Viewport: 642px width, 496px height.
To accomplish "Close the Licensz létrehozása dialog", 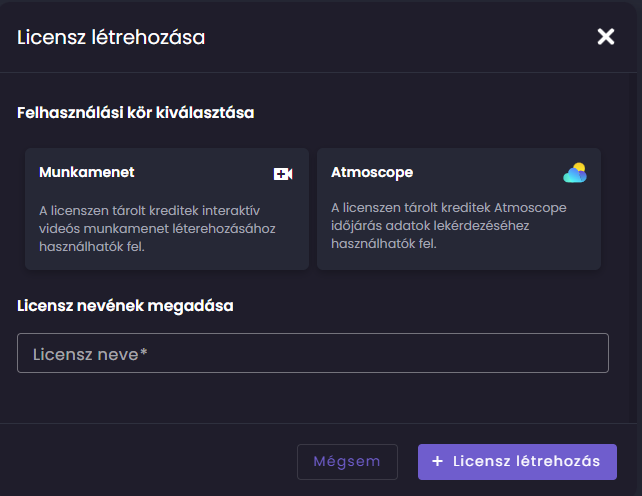I will tap(605, 37).
